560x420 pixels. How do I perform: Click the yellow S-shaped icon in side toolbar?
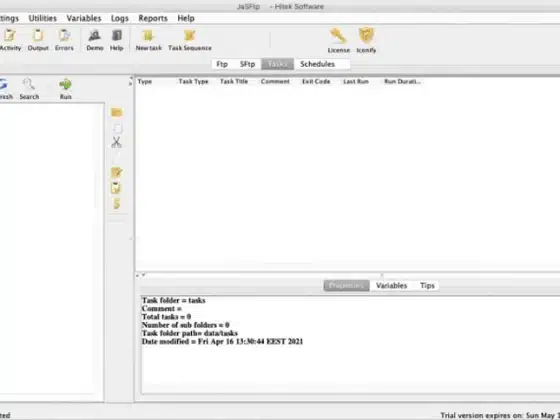[116, 204]
